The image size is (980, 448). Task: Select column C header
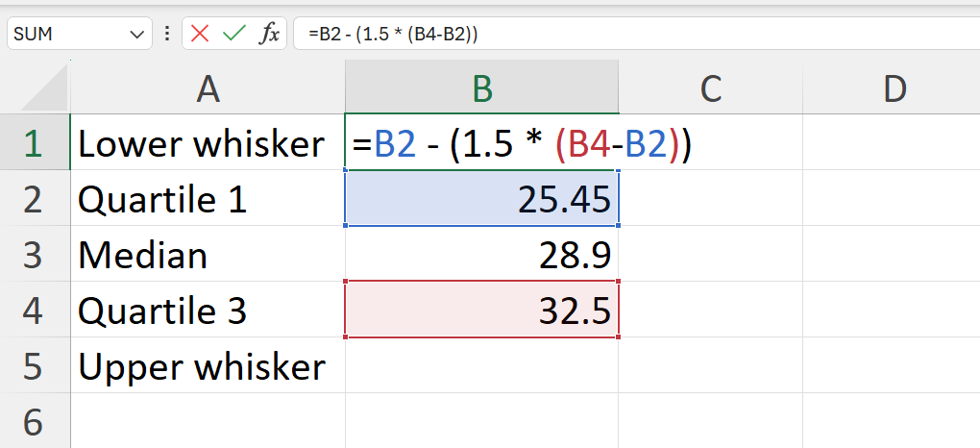tap(711, 87)
